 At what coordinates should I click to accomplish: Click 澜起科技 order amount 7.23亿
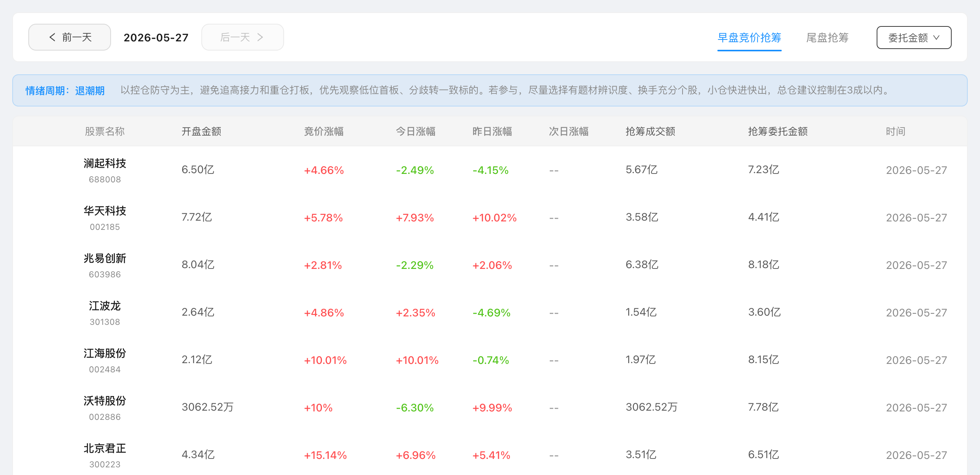[x=764, y=170]
